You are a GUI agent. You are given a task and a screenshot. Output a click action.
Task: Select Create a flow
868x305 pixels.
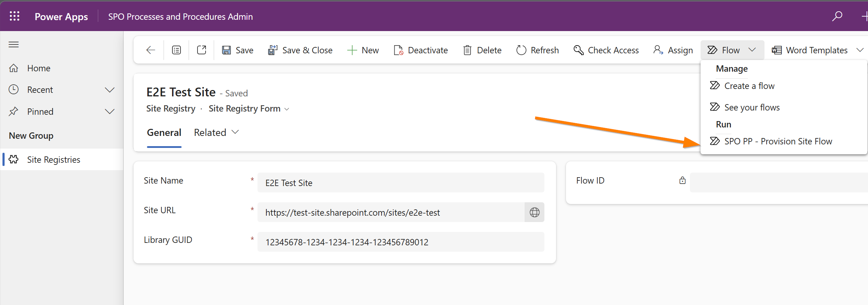coord(749,86)
